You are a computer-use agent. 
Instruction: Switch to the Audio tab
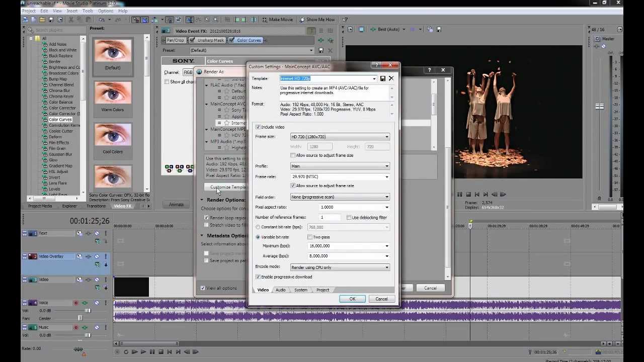point(280,290)
